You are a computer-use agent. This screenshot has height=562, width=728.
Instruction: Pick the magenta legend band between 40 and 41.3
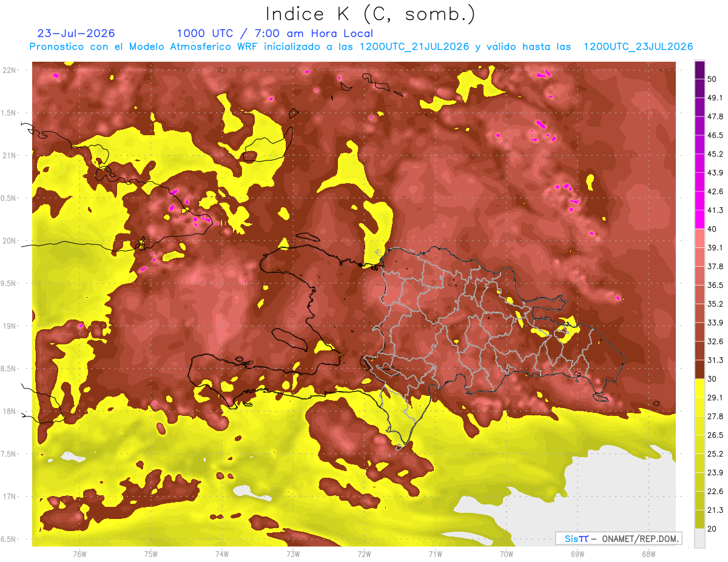(699, 219)
